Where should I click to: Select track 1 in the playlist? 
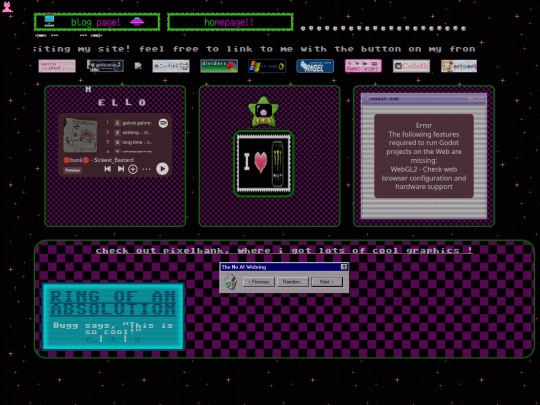pos(129,123)
